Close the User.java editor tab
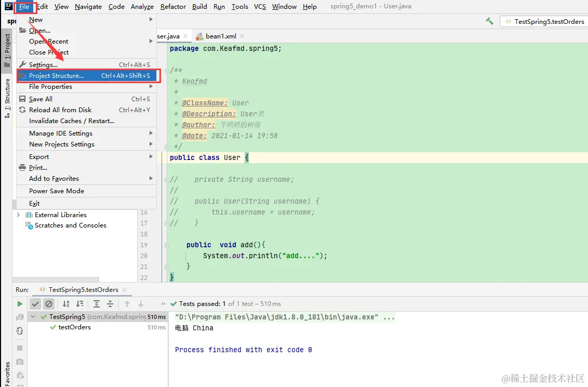Image resolution: width=588 pixels, height=387 pixels. (185, 36)
